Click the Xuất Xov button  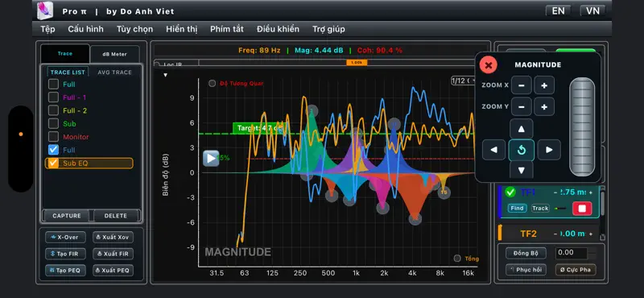tap(113, 237)
